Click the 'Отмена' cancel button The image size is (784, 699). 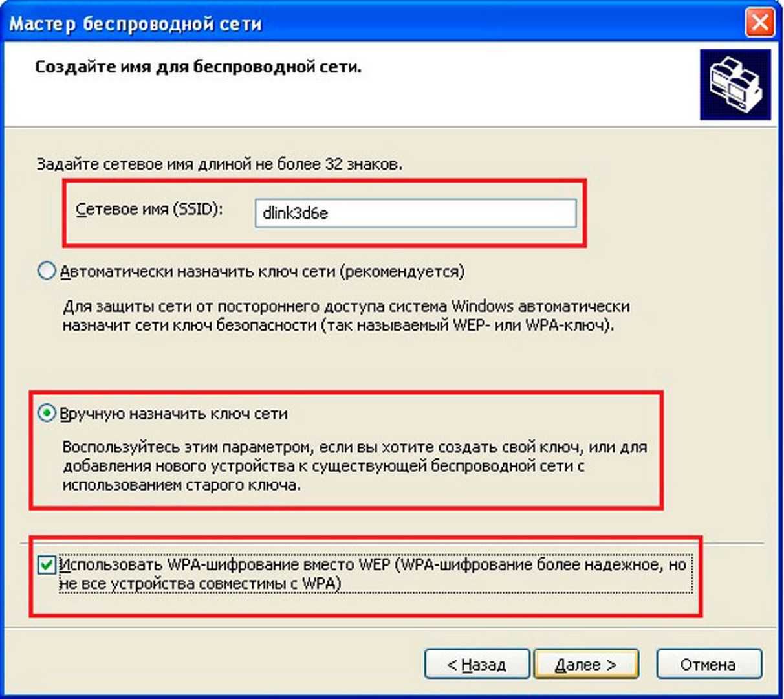(708, 664)
